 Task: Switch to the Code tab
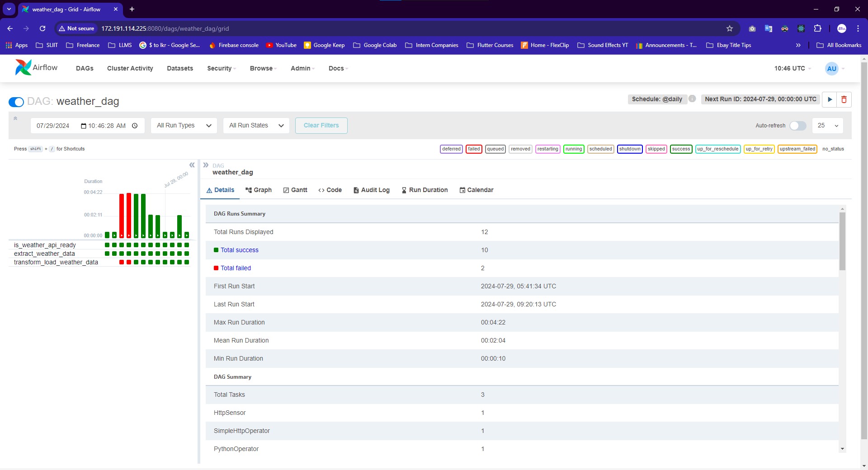(x=330, y=190)
